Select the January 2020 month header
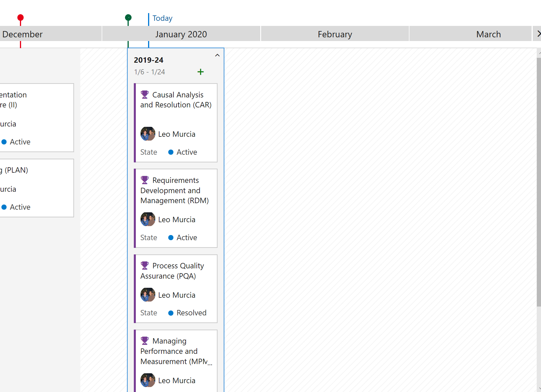 point(181,34)
